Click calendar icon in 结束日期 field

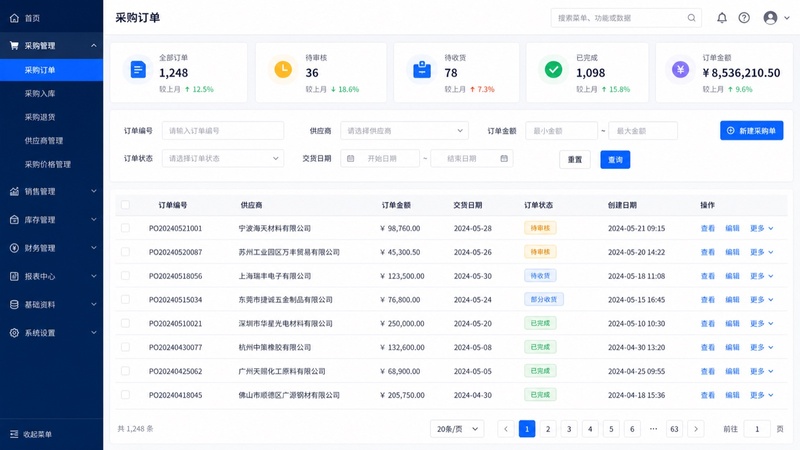pyautogui.click(x=504, y=159)
